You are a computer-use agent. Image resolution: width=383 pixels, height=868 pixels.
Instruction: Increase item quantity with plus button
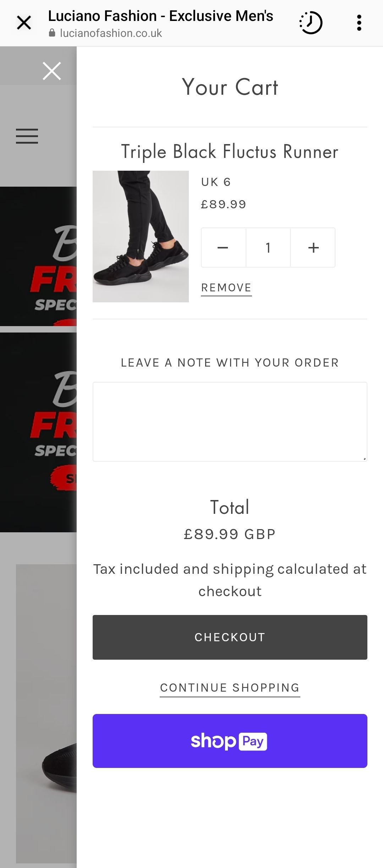(313, 248)
